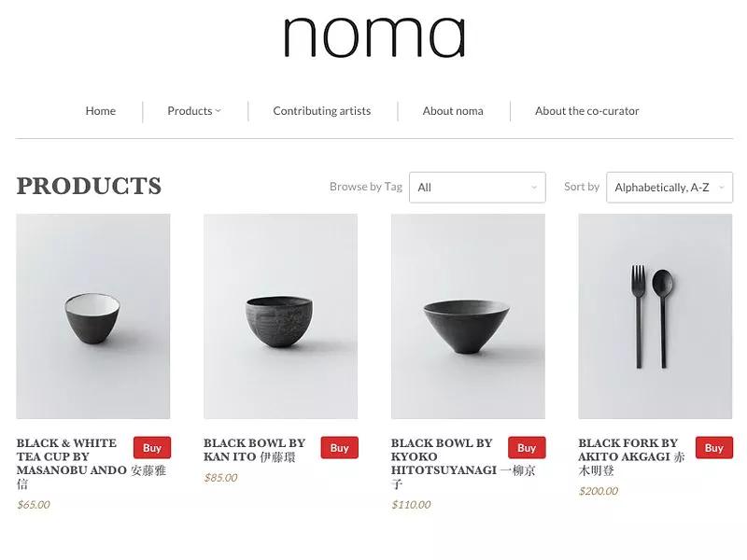Click the chevron next to Products menu
747x560 pixels.
coord(219,111)
